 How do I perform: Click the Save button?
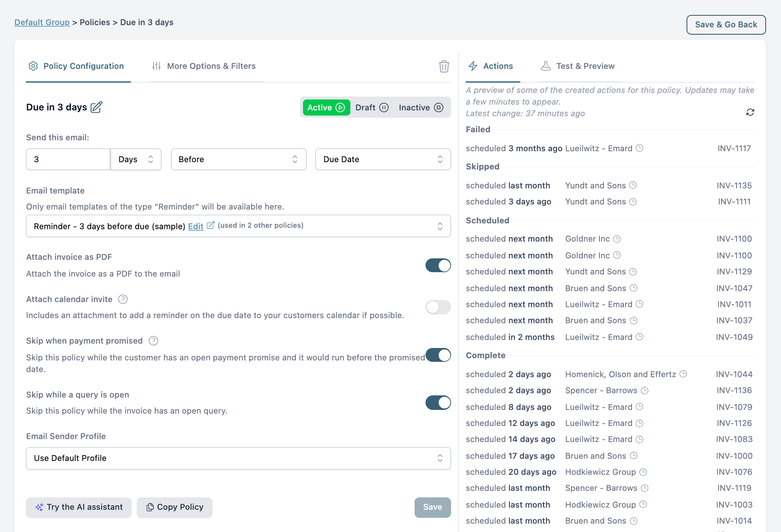tap(432, 507)
